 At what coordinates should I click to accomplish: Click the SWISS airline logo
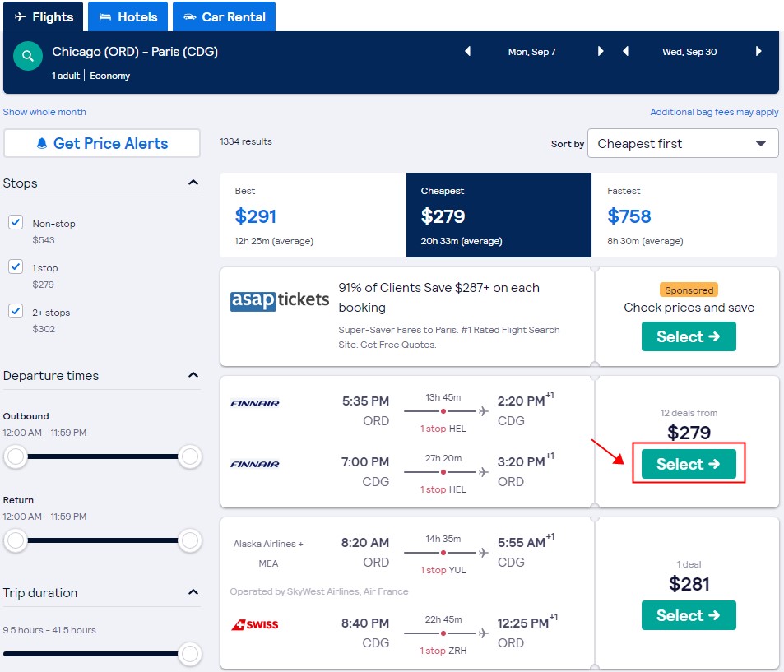click(254, 624)
